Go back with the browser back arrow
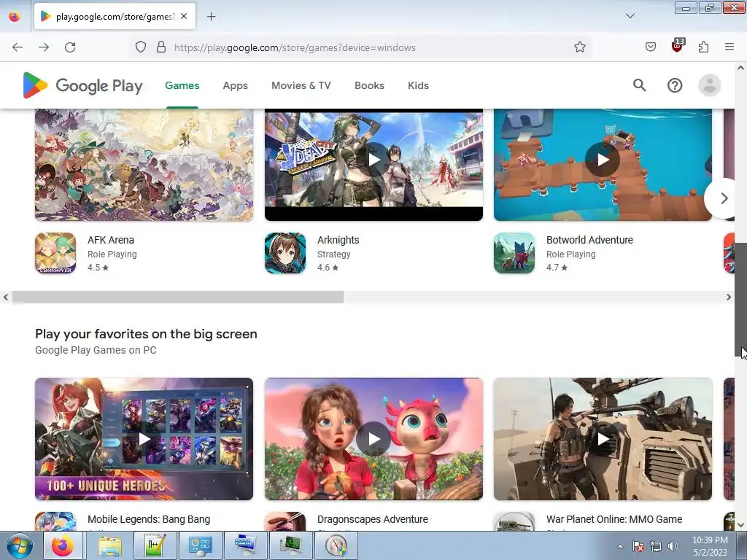The width and height of the screenshot is (747, 560). click(x=18, y=47)
